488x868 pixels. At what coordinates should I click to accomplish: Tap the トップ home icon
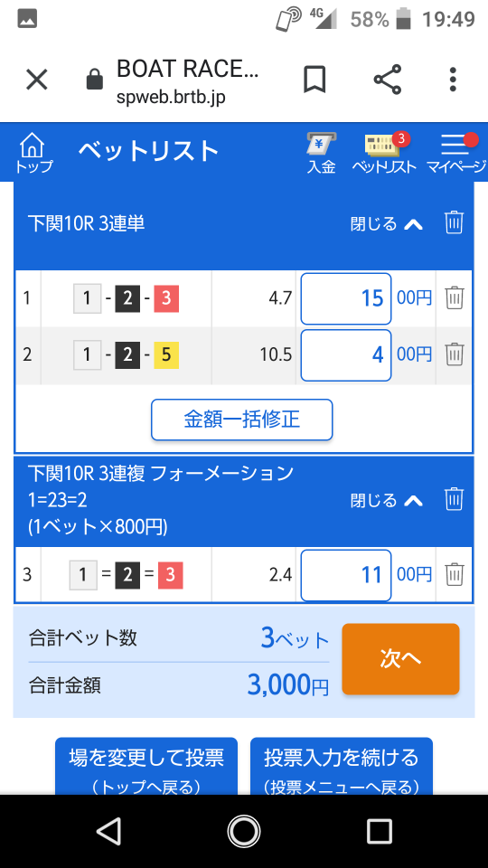click(x=33, y=154)
